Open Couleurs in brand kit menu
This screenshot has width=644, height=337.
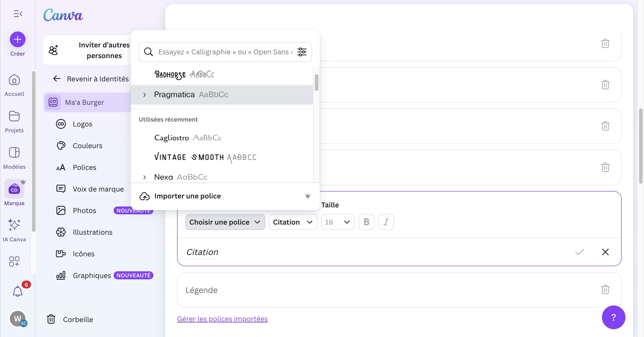87,146
